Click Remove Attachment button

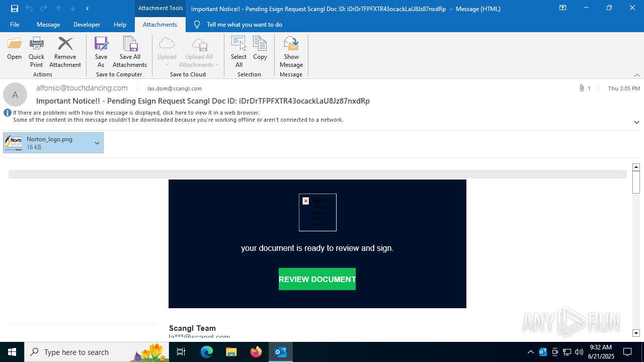pyautogui.click(x=65, y=52)
